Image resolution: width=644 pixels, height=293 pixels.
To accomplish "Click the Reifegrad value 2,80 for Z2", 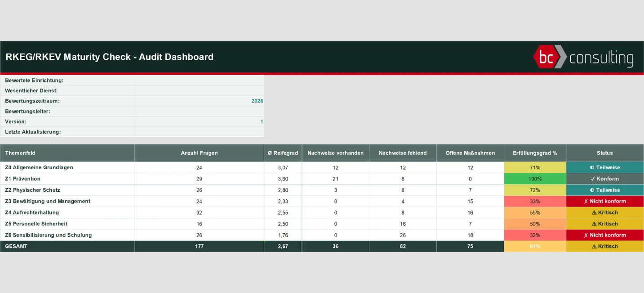I will point(283,190).
